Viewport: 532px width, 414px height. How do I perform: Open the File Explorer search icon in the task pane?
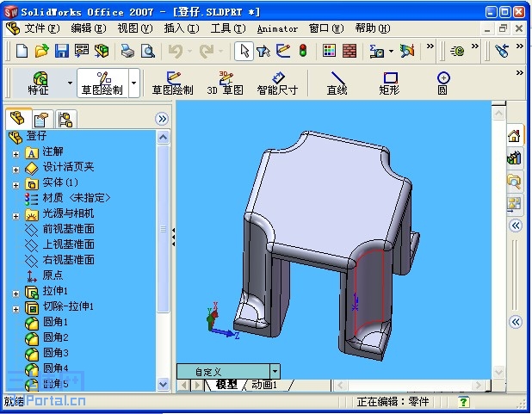click(514, 182)
